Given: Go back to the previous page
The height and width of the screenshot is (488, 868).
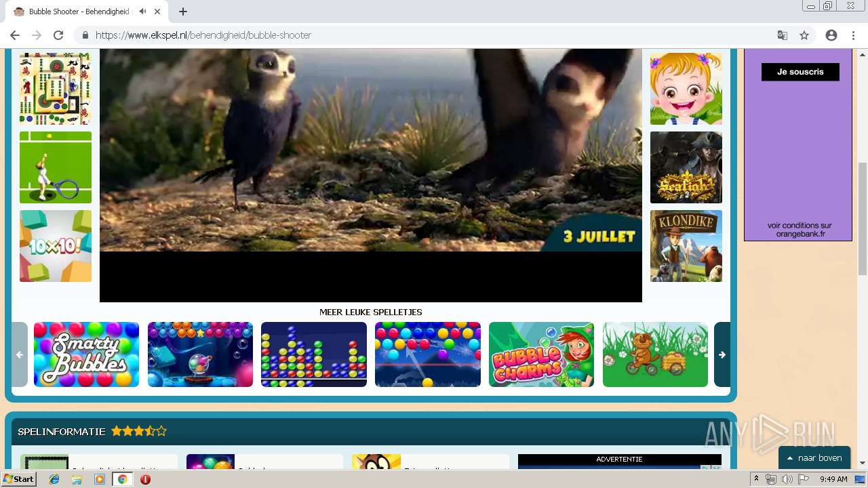Looking at the screenshot, I should pos(15,35).
